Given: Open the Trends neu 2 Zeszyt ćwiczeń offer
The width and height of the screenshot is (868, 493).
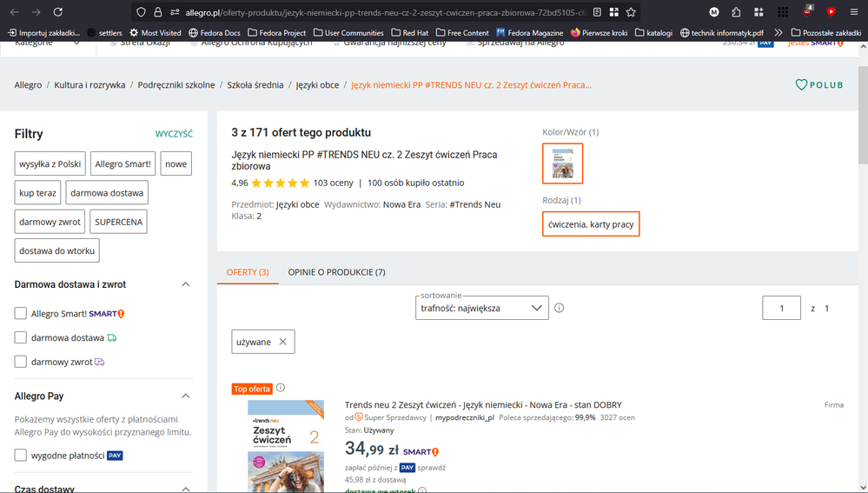Looking at the screenshot, I should tap(483, 404).
